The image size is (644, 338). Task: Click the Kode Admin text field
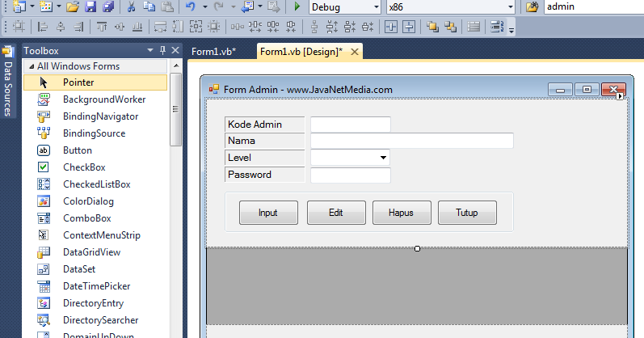[351, 125]
